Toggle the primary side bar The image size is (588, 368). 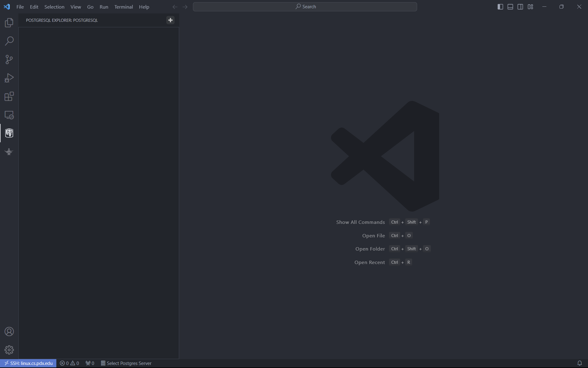[x=500, y=7]
